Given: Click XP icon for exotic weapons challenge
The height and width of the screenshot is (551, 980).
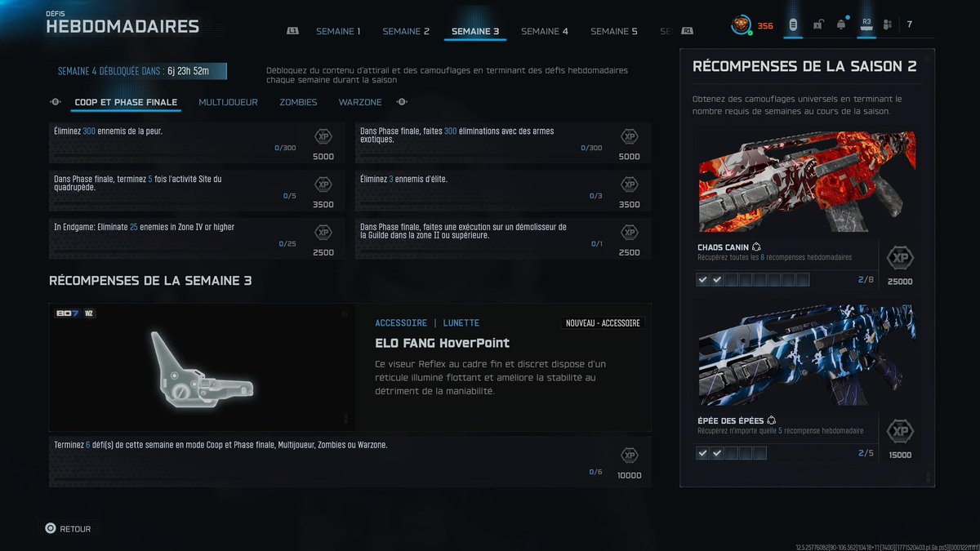Looking at the screenshot, I should pyautogui.click(x=630, y=136).
